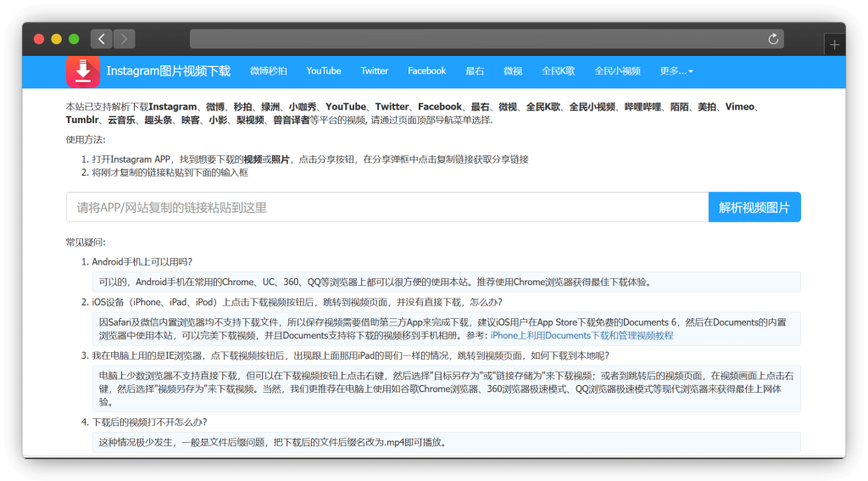Click the link paste input field
This screenshot has height=481, width=868.
(x=387, y=207)
